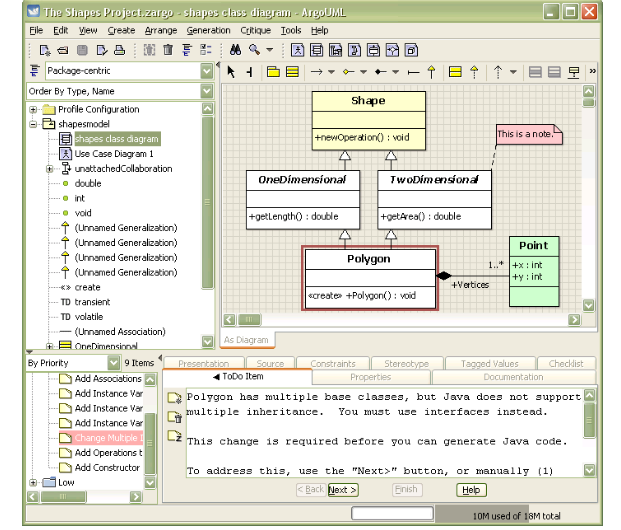Select the New Class tool
Image resolution: width=621 pixels, height=530 pixels.
tap(292, 72)
